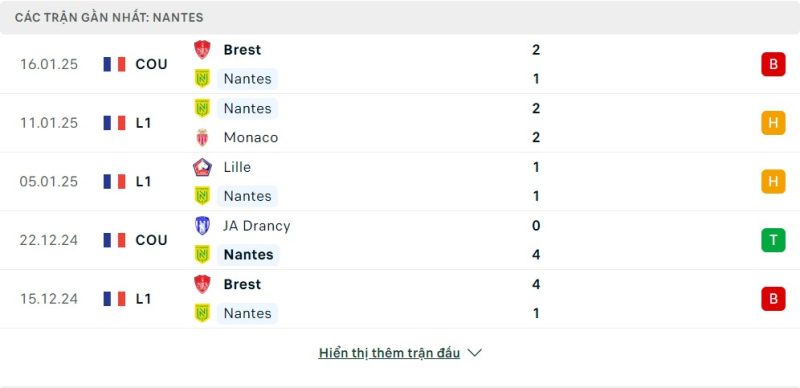Open the Hiển thị thêm trận đấu link
The width and height of the screenshot is (800, 388).
(x=389, y=353)
